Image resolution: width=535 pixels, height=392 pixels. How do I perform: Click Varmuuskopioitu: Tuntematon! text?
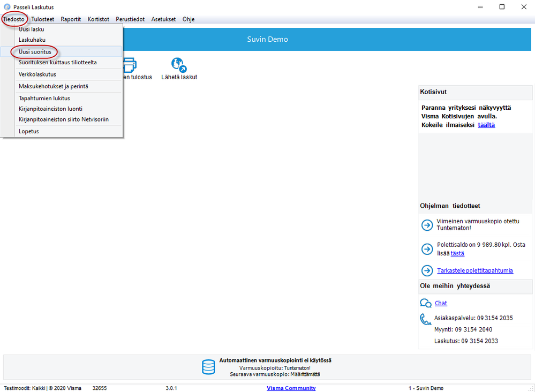275,368
